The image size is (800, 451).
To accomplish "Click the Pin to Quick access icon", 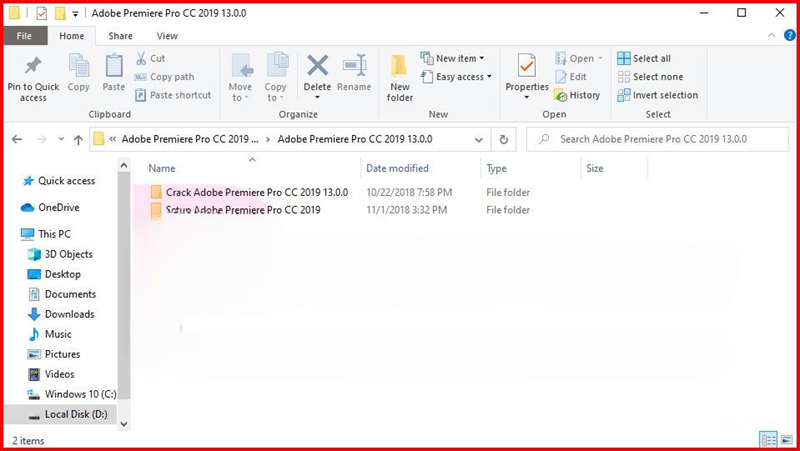I will (33, 68).
